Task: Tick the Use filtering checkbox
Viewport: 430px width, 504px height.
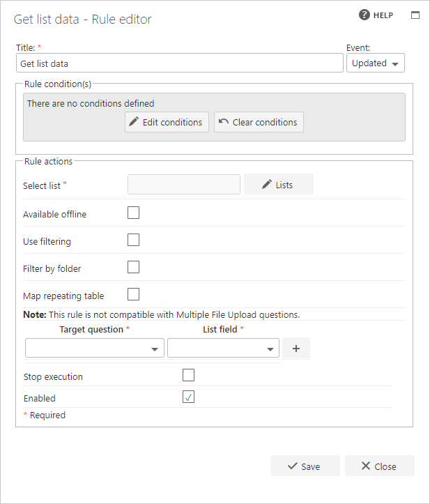Action: [133, 240]
